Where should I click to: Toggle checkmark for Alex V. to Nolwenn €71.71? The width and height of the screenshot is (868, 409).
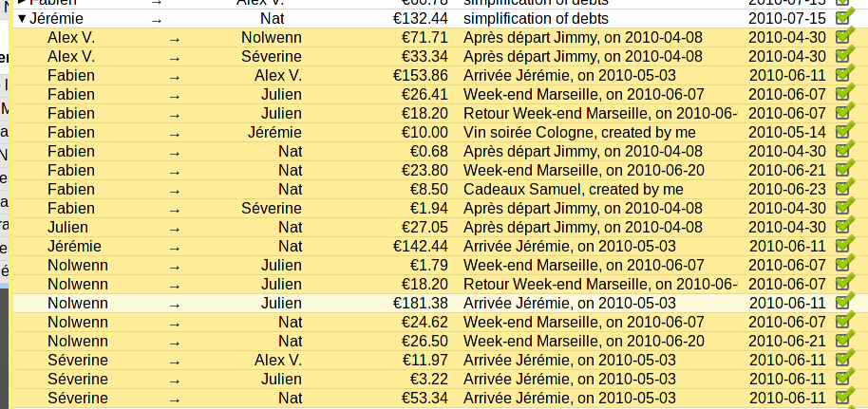[x=842, y=36]
